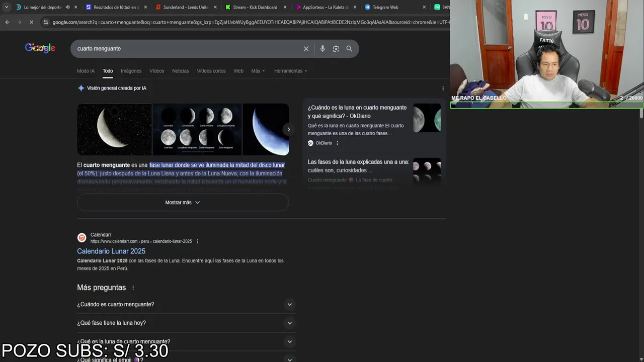Go back with the browser back arrow
This screenshot has height=362, width=644.
click(7, 22)
